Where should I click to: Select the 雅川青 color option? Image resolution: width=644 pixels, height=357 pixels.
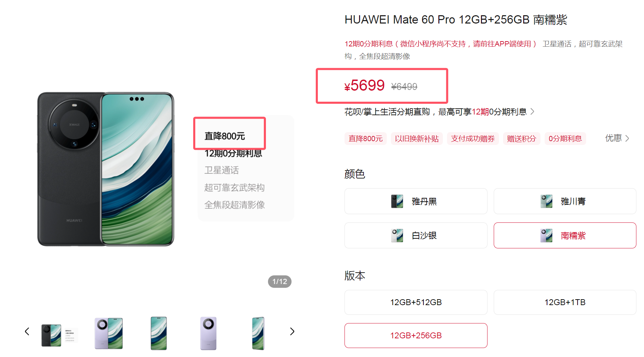[x=565, y=201]
